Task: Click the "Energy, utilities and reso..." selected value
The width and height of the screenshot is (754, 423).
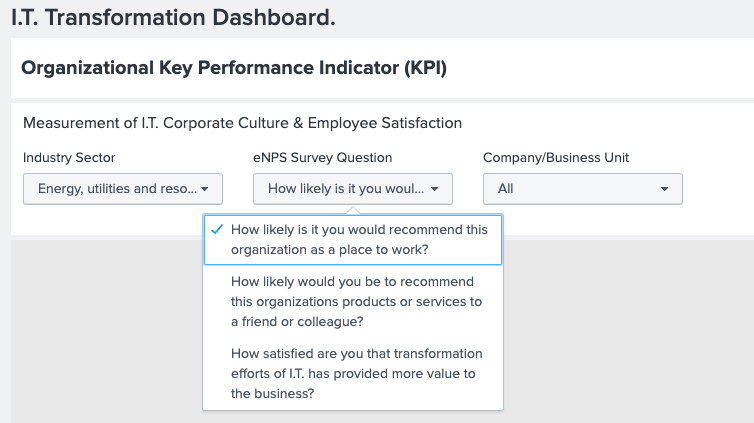Action: pos(116,188)
